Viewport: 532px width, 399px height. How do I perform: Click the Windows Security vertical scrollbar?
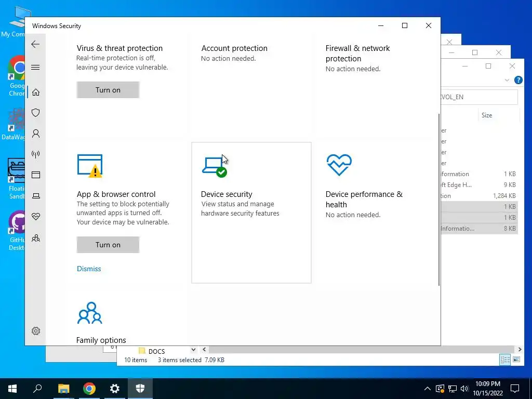[438, 199]
